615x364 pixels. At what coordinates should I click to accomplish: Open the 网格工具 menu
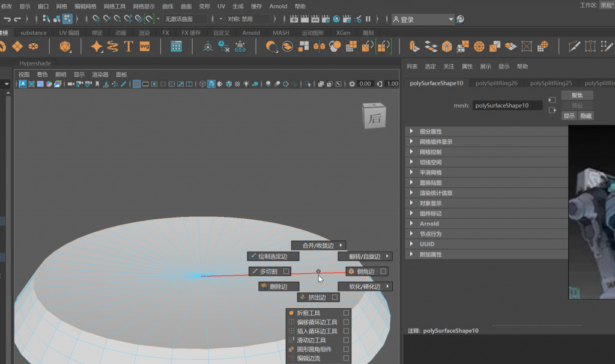click(x=115, y=6)
